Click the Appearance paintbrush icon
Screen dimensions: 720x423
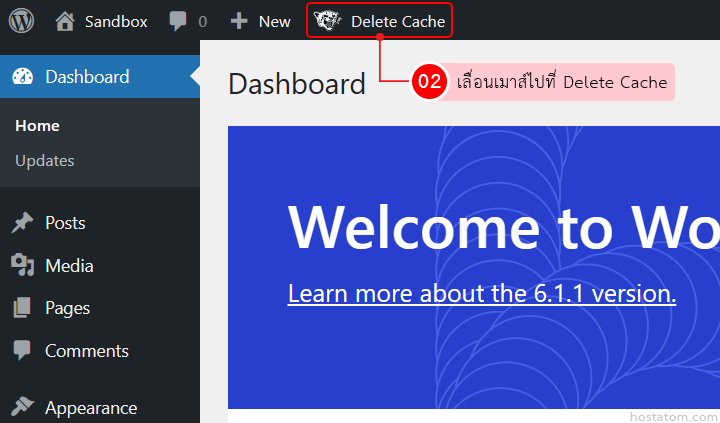(x=22, y=407)
